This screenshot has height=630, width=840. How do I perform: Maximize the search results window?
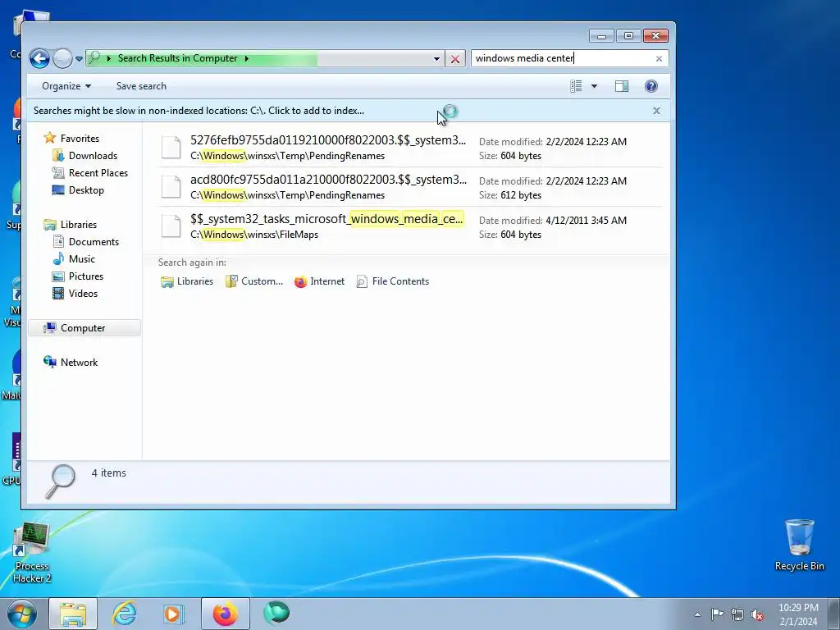click(x=628, y=36)
